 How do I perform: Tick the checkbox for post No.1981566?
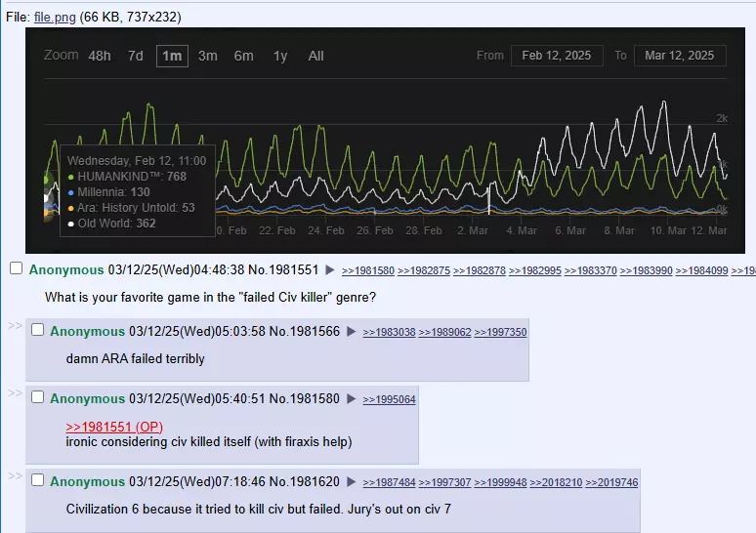[37, 330]
